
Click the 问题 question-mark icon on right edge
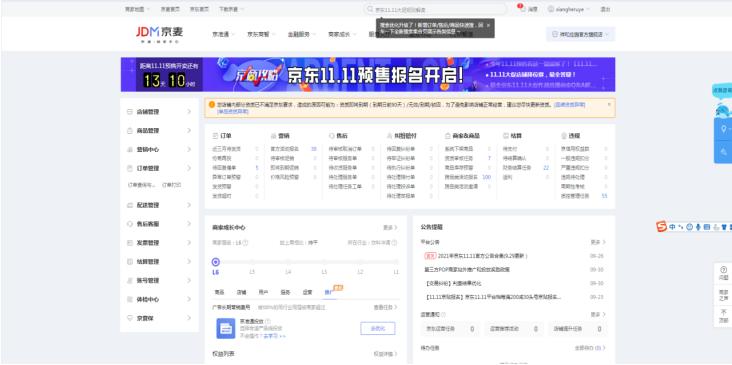click(x=724, y=270)
